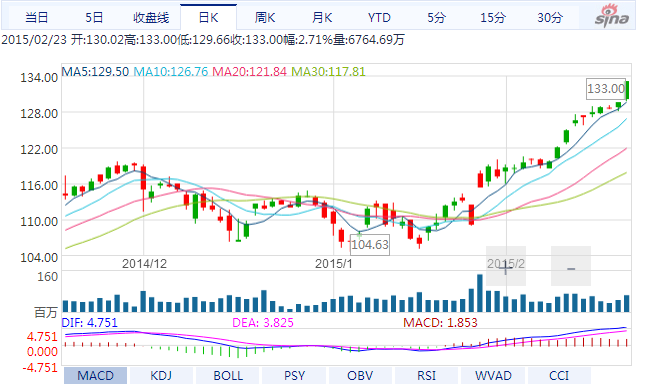The width and height of the screenshot is (647, 392).
Task: Select the WVAD indicator
Action: [493, 376]
